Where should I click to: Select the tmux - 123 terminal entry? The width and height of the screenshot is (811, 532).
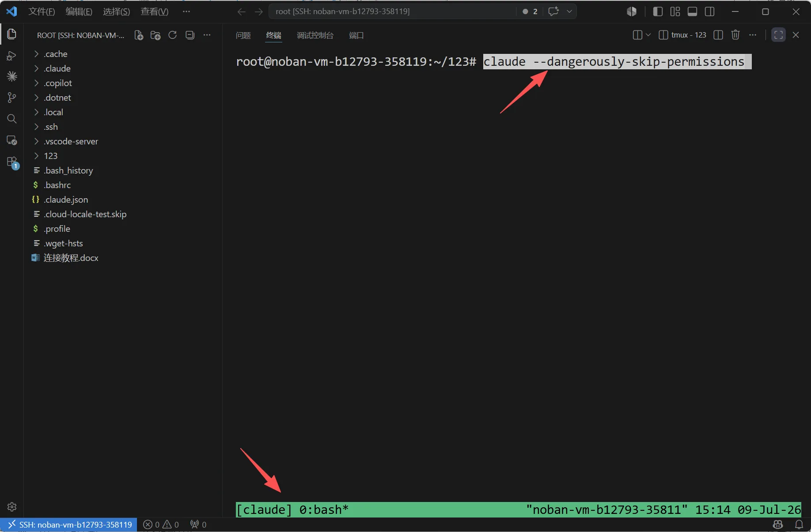(682, 35)
